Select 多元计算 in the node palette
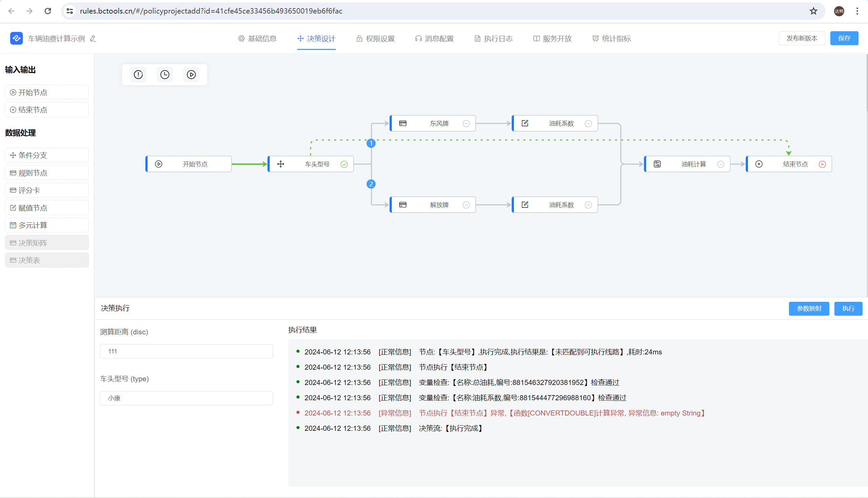Viewport: 868px width, 498px height. tap(47, 225)
